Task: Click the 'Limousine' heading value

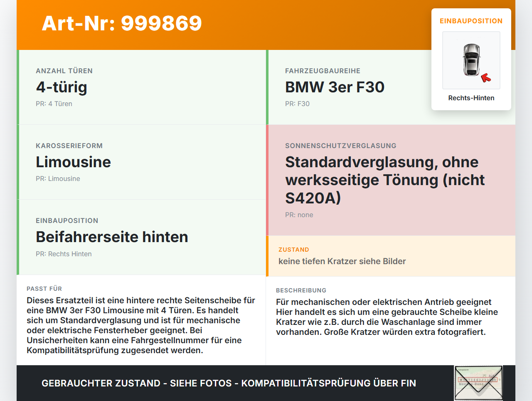Action: point(73,162)
